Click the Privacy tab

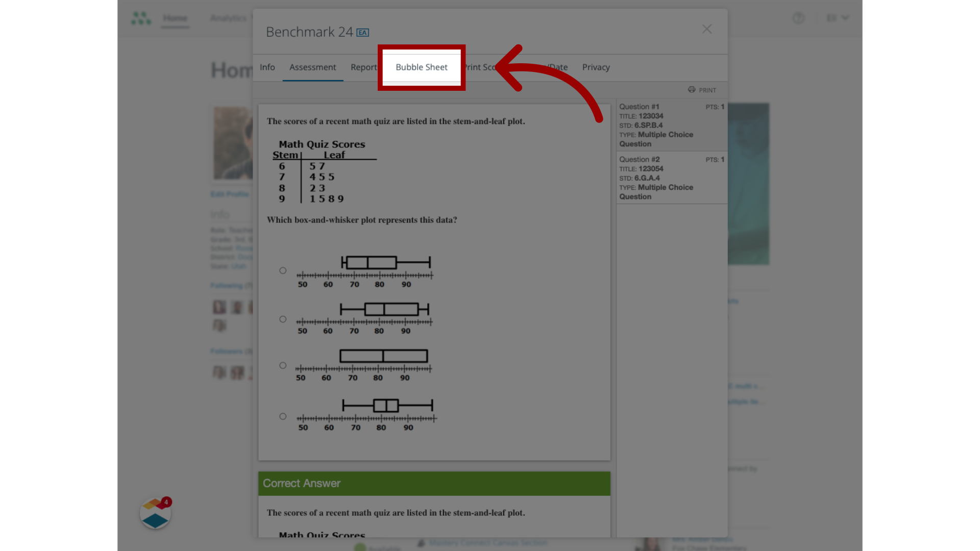(x=596, y=67)
